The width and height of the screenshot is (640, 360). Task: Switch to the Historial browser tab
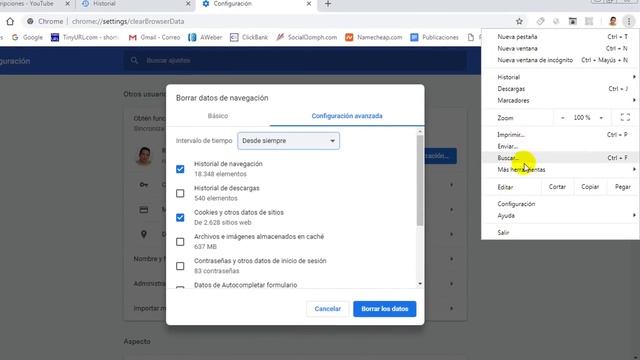point(135,4)
